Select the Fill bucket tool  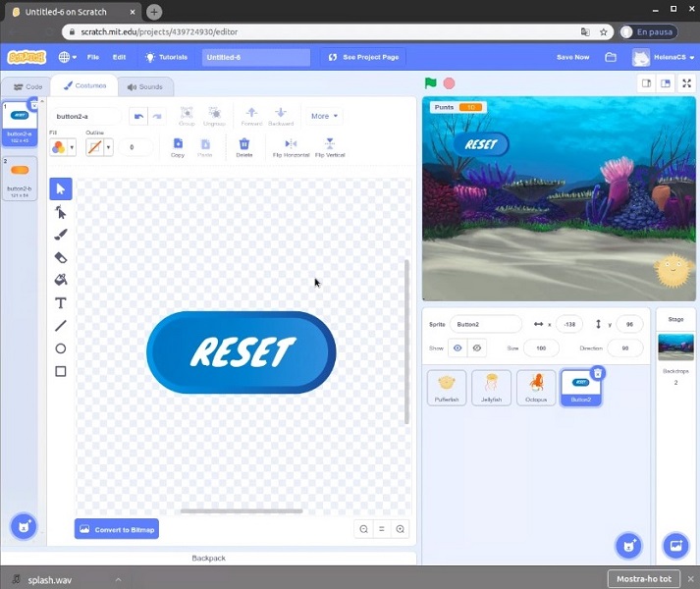(61, 280)
